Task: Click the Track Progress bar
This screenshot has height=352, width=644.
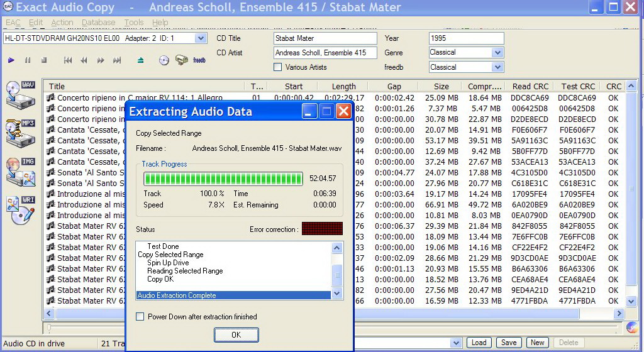Action: [223, 179]
